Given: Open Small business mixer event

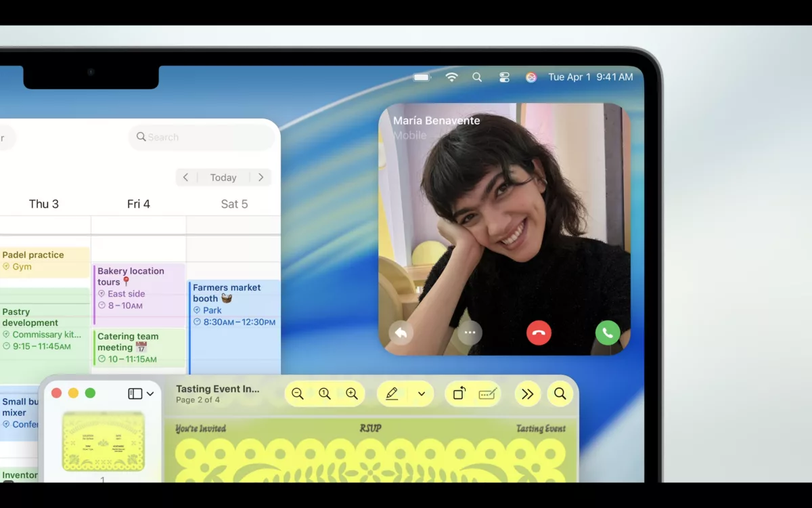Looking at the screenshot, I should [20, 413].
